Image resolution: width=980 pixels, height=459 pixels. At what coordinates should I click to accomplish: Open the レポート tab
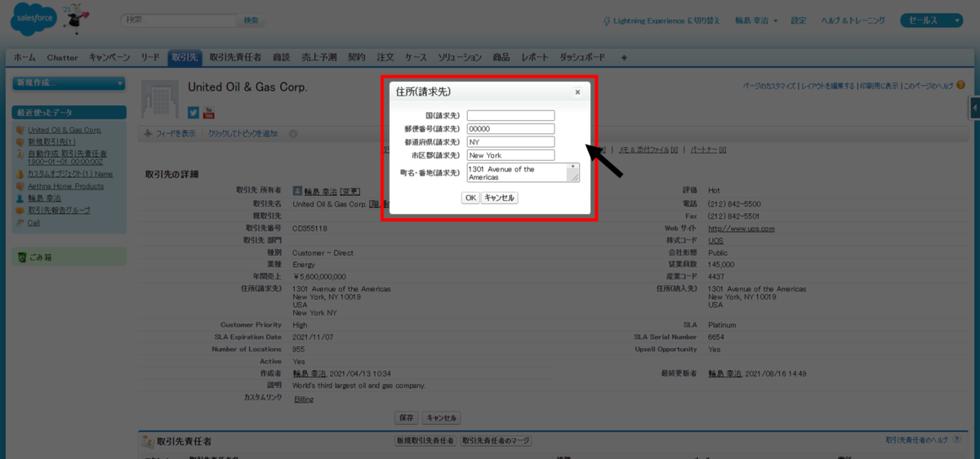tap(535, 58)
